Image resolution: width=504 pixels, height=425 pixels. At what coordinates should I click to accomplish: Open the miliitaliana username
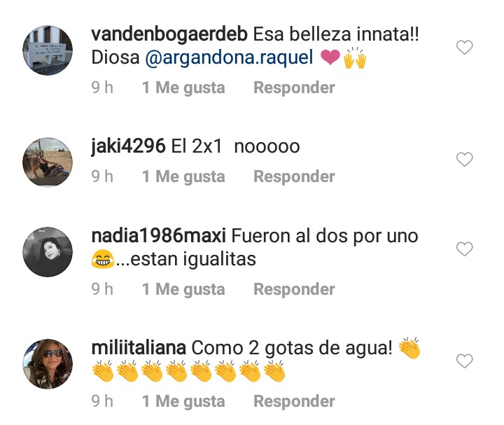139,348
